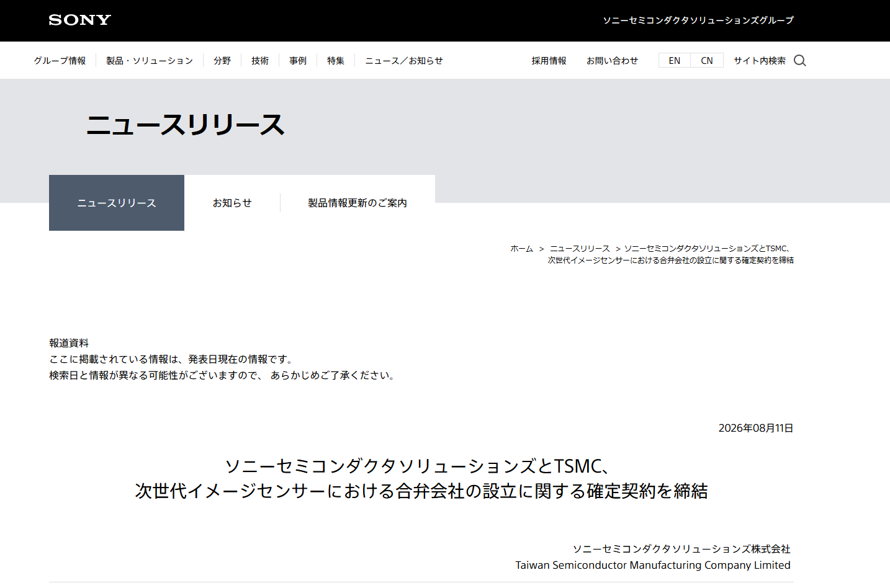Click the date 2026年08月11日
890x588 pixels.
point(756,428)
